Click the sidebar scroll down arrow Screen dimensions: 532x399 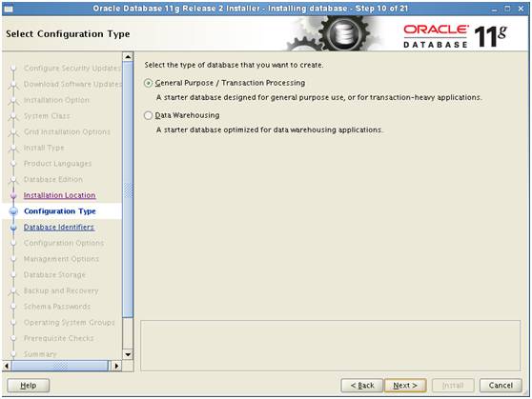[128, 355]
